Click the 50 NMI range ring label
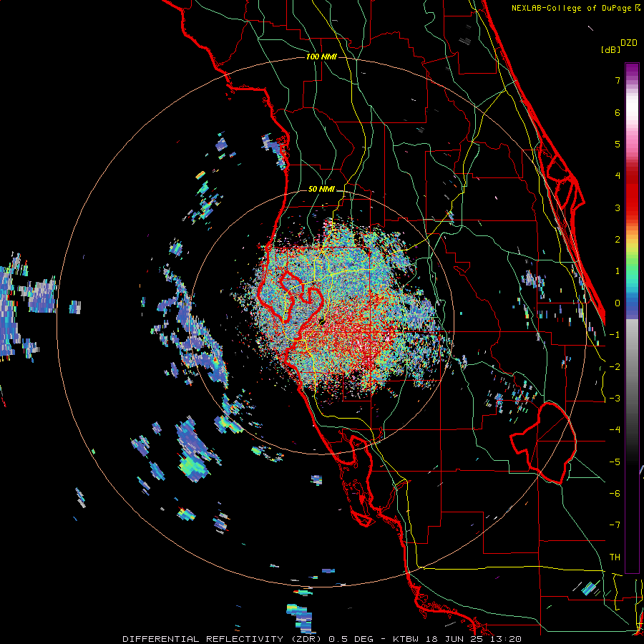 pyautogui.click(x=321, y=189)
